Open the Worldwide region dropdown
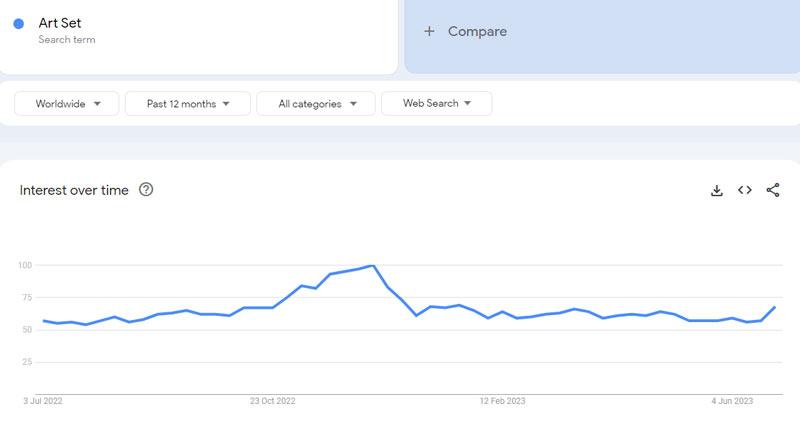The image size is (800, 426). pos(67,104)
